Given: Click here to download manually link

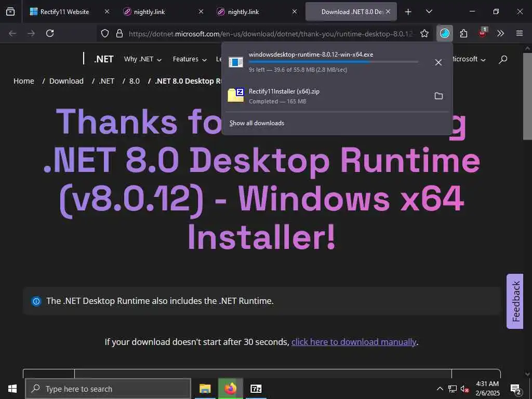Looking at the screenshot, I should [353, 342].
